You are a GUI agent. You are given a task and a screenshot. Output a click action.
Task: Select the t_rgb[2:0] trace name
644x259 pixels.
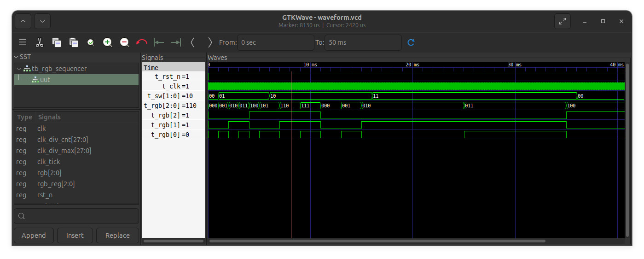(x=162, y=106)
